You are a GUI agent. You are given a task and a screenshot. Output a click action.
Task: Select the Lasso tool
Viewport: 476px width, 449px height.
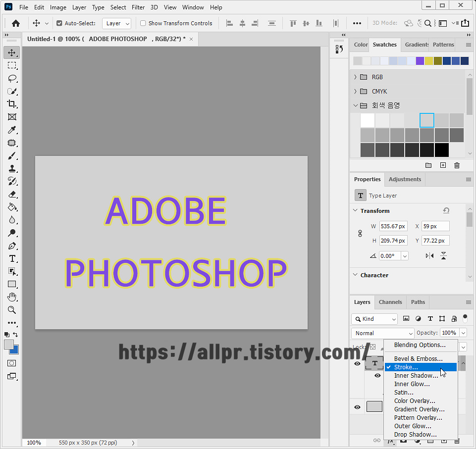(x=12, y=78)
